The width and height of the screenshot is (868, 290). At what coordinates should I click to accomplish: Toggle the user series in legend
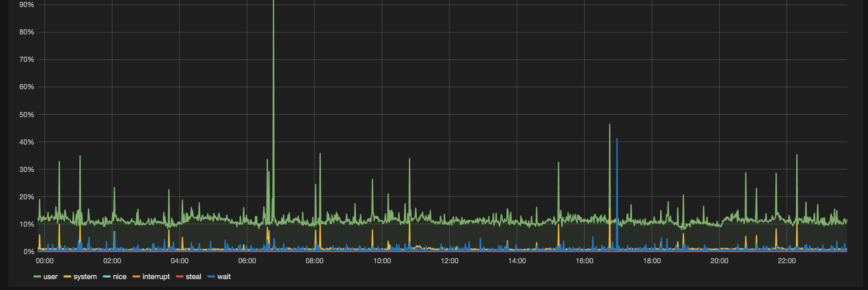tap(50, 277)
